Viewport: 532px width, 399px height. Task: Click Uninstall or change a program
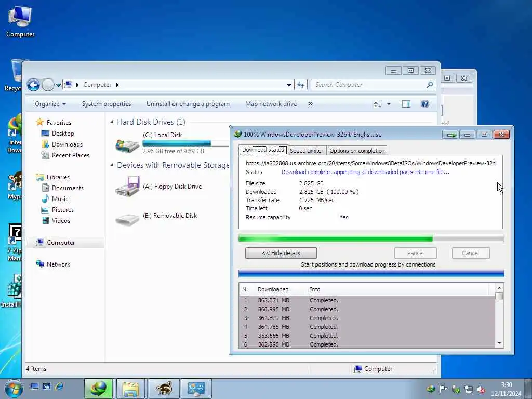click(188, 104)
